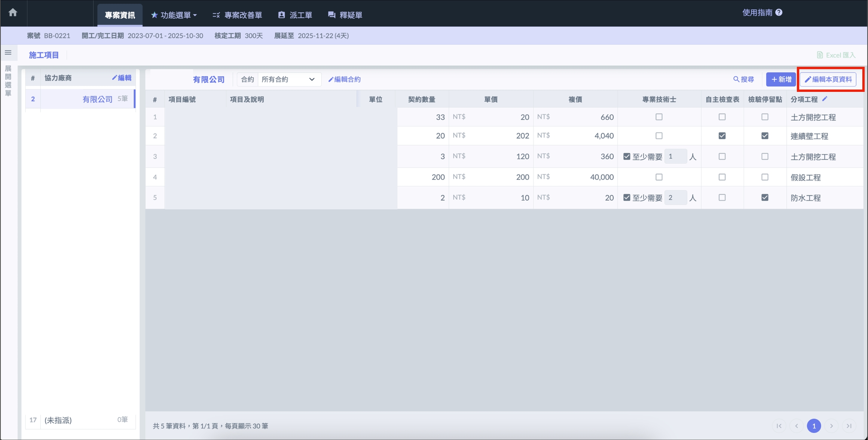Uncheck 檢驗停留點 for row 5

coord(765,197)
